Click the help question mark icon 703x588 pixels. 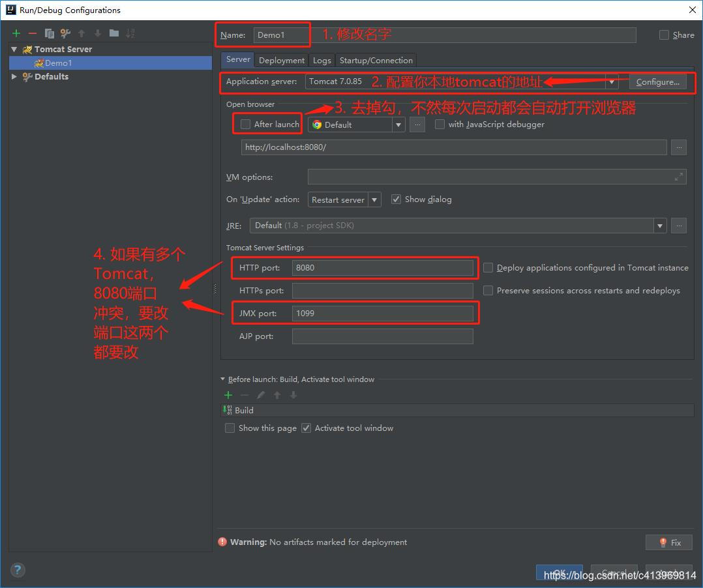coord(18,570)
